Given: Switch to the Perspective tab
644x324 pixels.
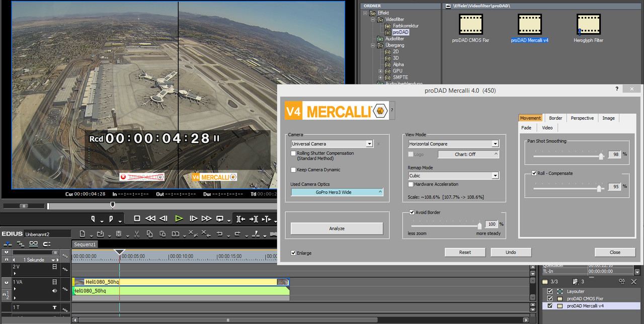Looking at the screenshot, I should pos(582,118).
